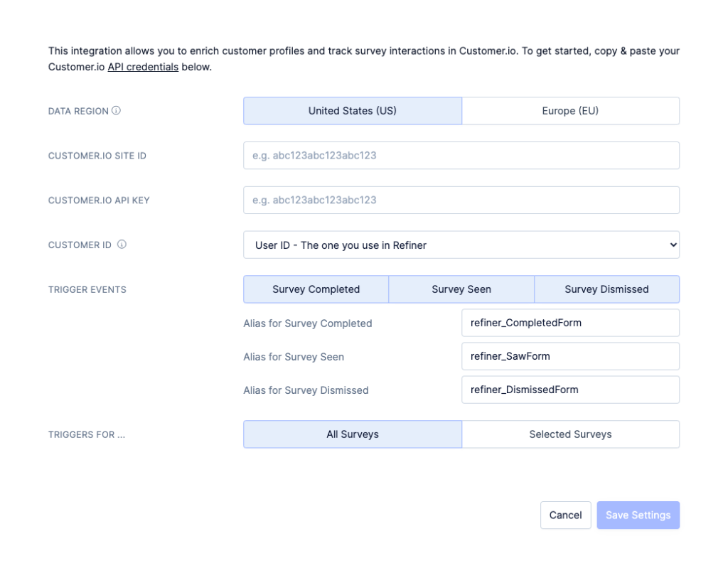Focus the Customer.io Site ID field
Viewport: 728px width, 573px height.
tap(461, 156)
